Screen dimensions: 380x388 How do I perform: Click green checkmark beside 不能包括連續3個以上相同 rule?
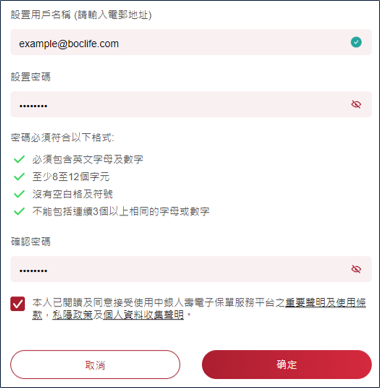[19, 211]
